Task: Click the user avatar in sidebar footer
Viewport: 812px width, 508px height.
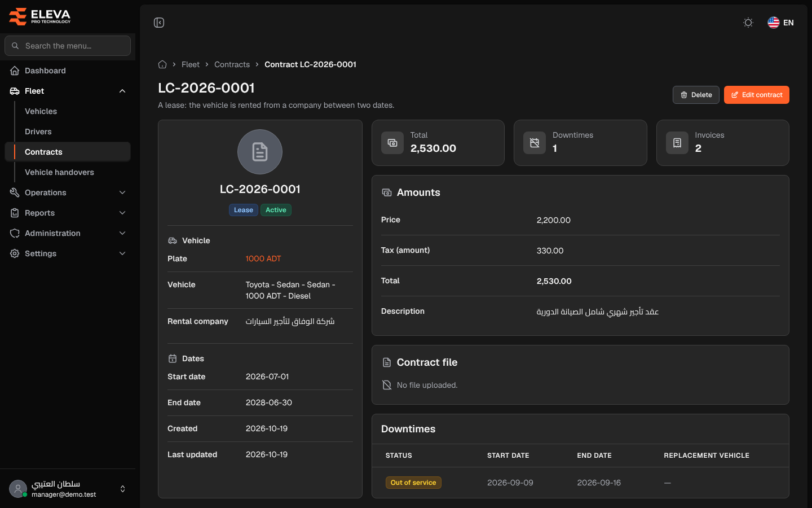Action: click(18, 489)
